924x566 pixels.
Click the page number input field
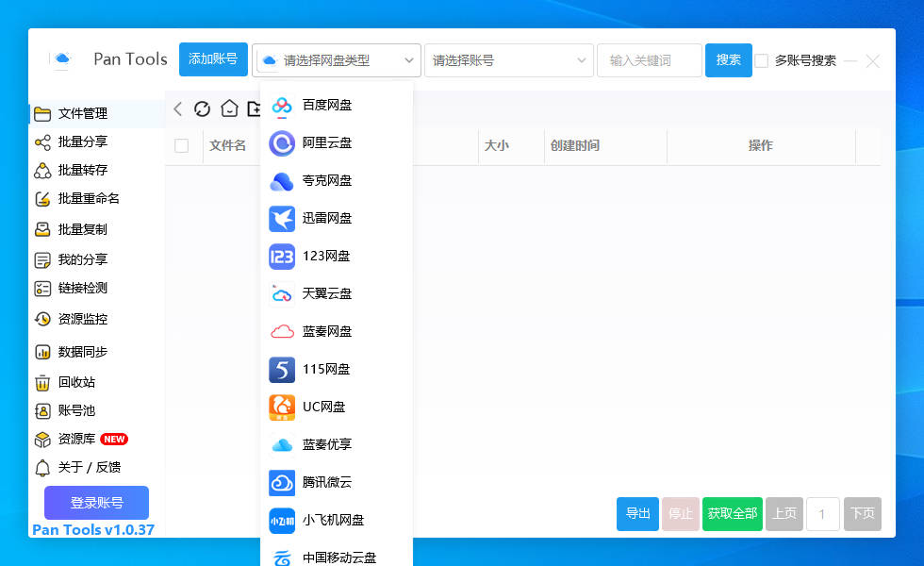click(821, 514)
